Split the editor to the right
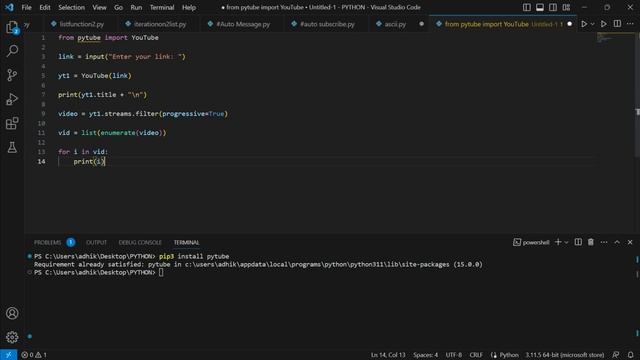Image resolution: width=640 pixels, height=360 pixels. pyautogui.click(x=617, y=24)
